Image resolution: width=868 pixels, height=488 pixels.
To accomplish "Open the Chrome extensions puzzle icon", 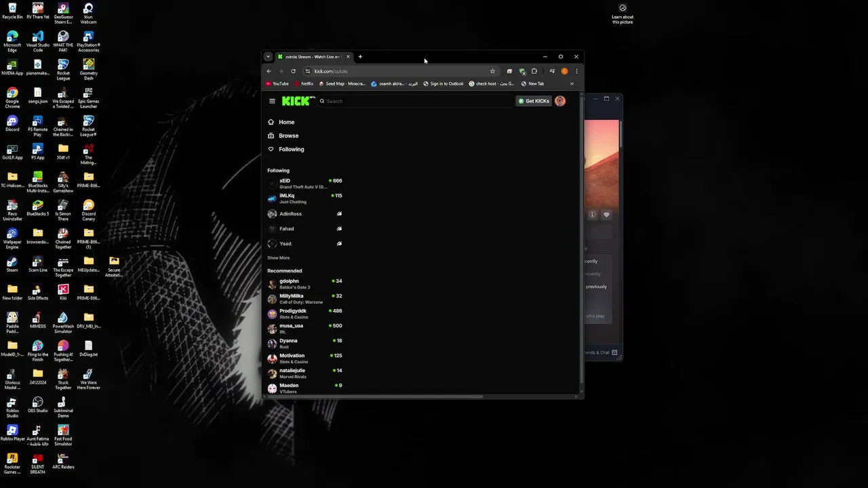I will click(534, 71).
